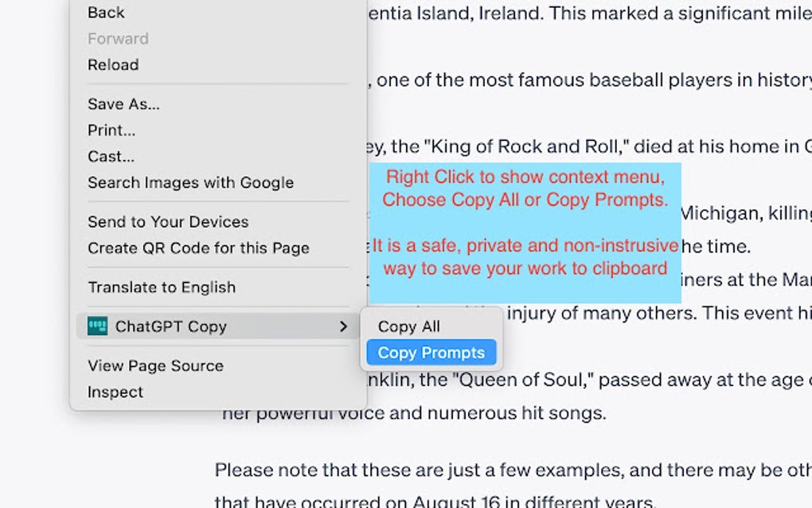The width and height of the screenshot is (812, 508).
Task: Expand the ChatGPT Copy submenu arrow
Action: coord(344,326)
